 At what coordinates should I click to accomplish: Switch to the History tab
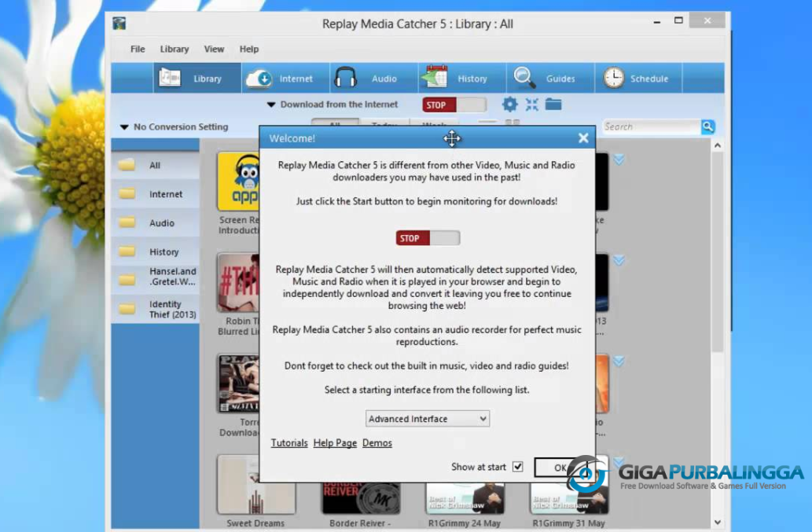click(x=462, y=78)
